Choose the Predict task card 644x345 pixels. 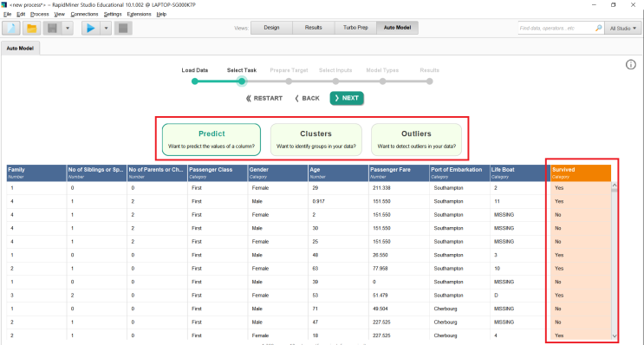point(211,140)
